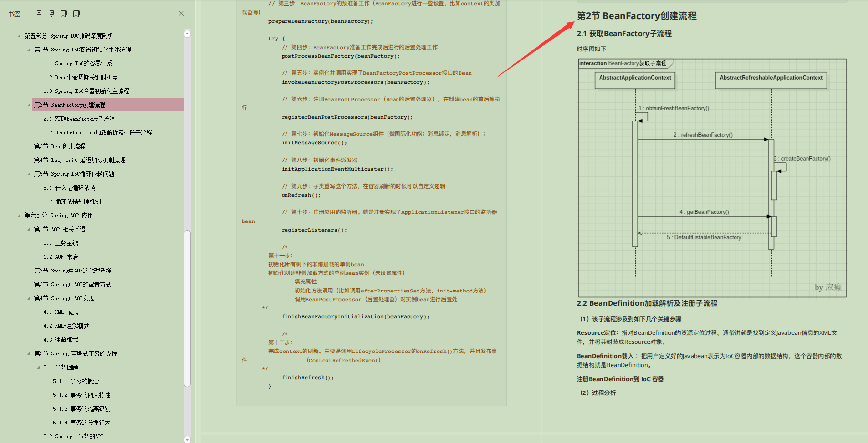Image resolution: width=868 pixels, height=443 pixels.
Task: Click the heading 第2节 BeanFactory创建流程 in the document
Action: tap(637, 16)
